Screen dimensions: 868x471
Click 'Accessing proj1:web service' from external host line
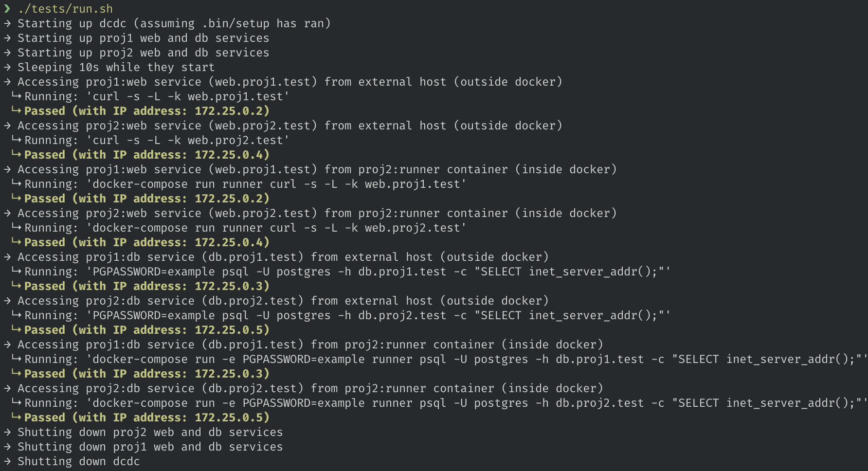[290, 82]
